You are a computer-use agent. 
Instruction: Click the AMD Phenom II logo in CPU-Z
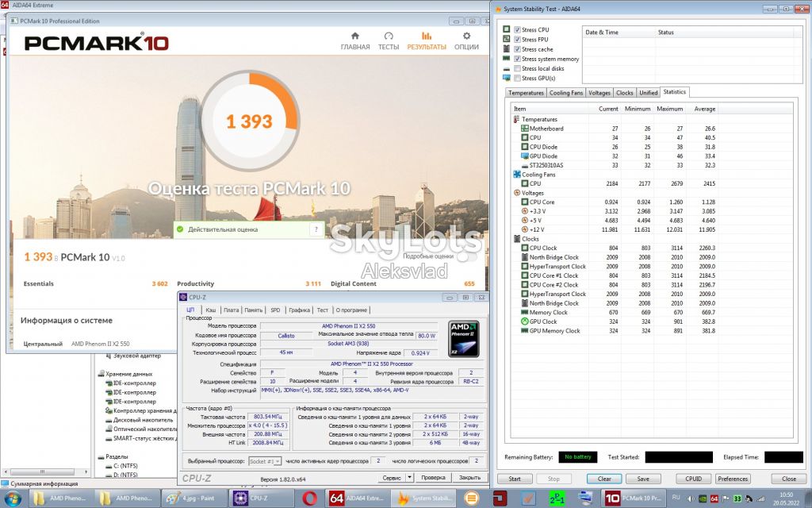(x=463, y=338)
